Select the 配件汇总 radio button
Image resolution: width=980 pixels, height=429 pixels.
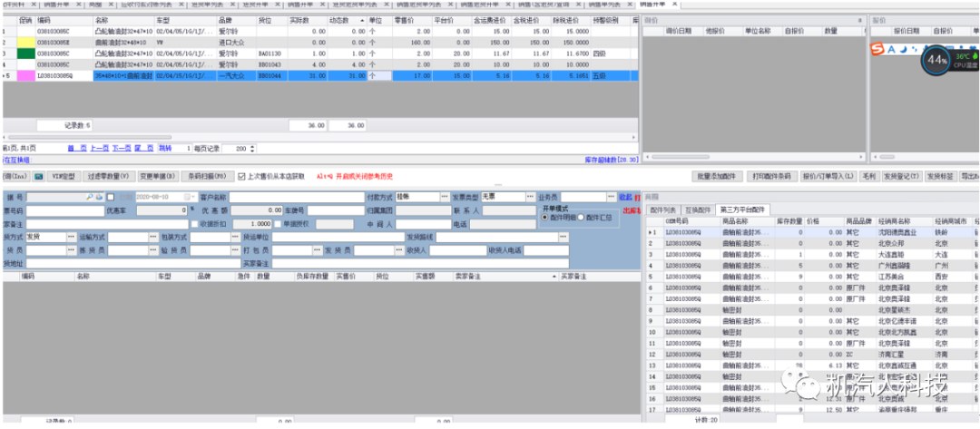582,218
